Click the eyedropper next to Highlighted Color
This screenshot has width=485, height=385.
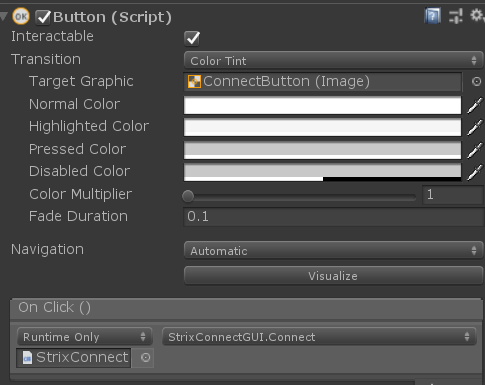point(475,127)
